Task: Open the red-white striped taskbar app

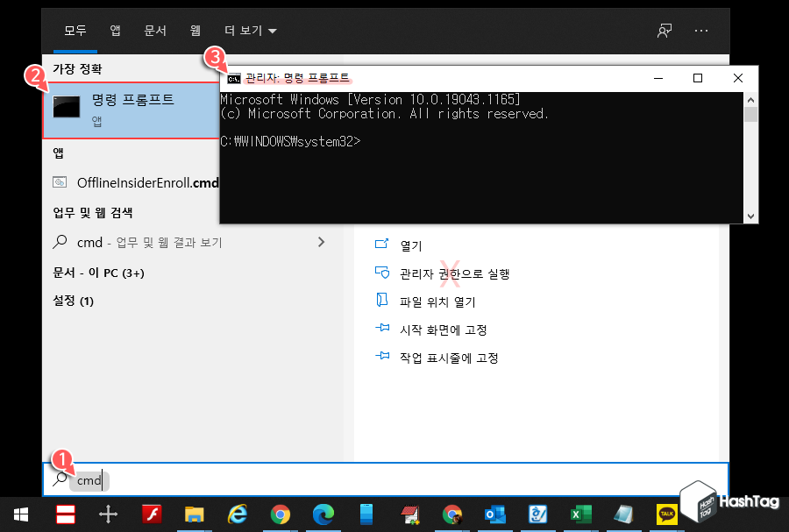Action: point(66,514)
